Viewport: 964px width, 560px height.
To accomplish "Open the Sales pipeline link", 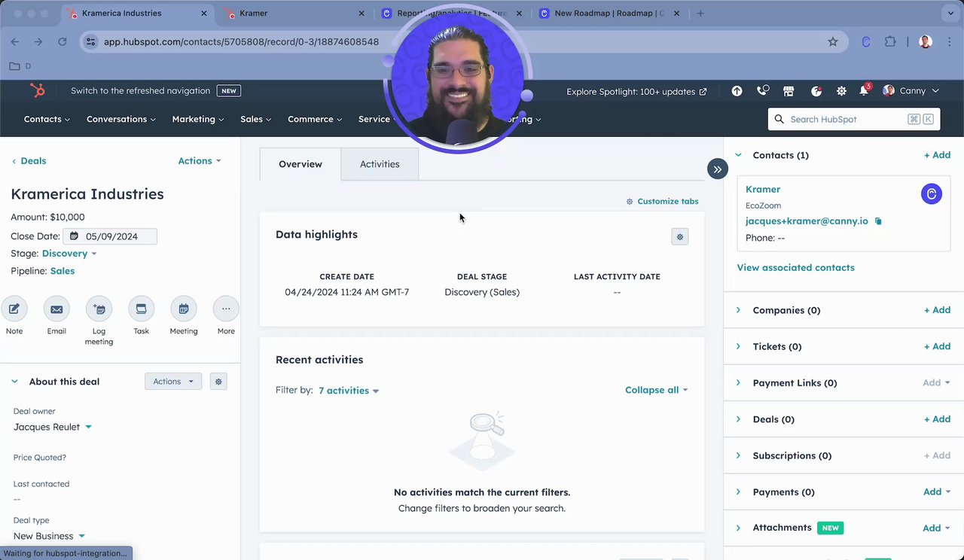I will click(x=63, y=271).
